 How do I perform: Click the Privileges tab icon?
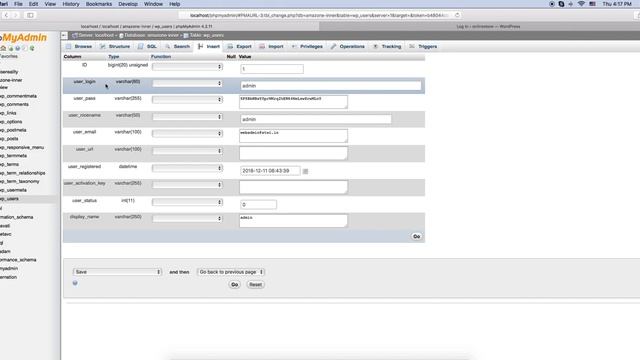[x=294, y=47]
